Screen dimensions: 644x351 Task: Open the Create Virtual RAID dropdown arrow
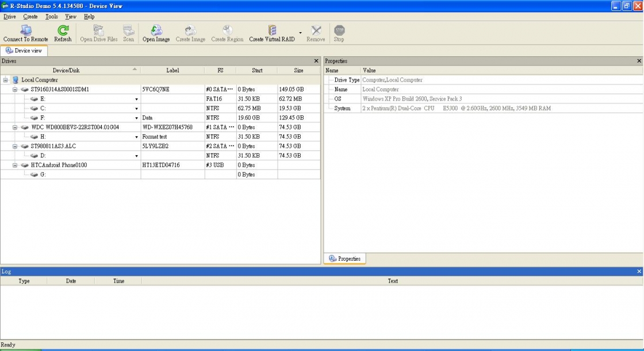(x=300, y=33)
